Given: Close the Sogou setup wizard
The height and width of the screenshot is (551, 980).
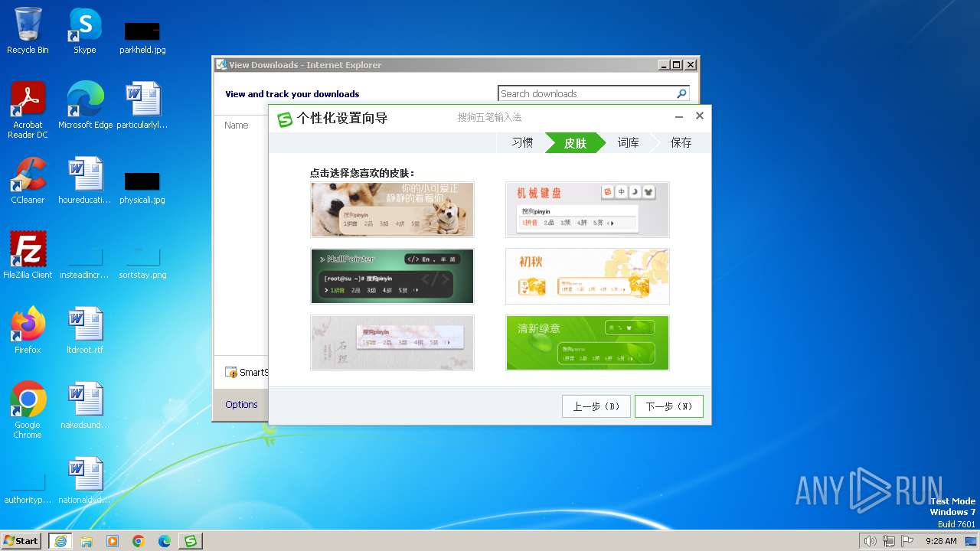Looking at the screenshot, I should tap(699, 116).
